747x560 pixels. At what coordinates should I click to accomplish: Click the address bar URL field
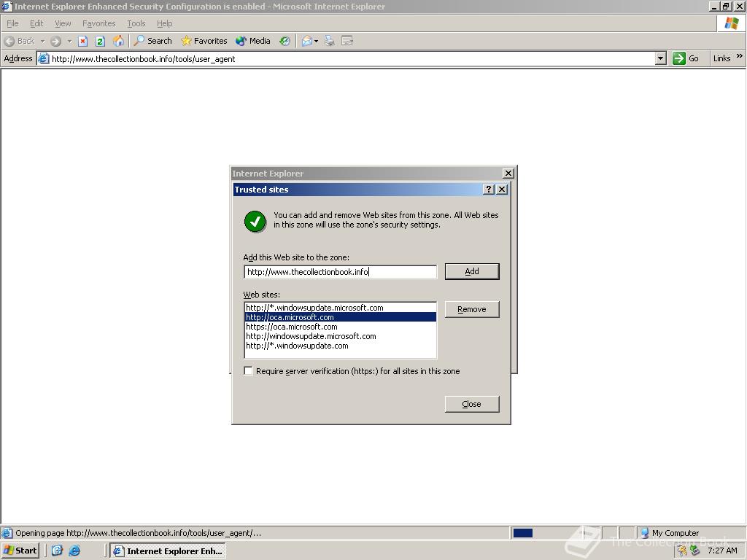point(352,58)
